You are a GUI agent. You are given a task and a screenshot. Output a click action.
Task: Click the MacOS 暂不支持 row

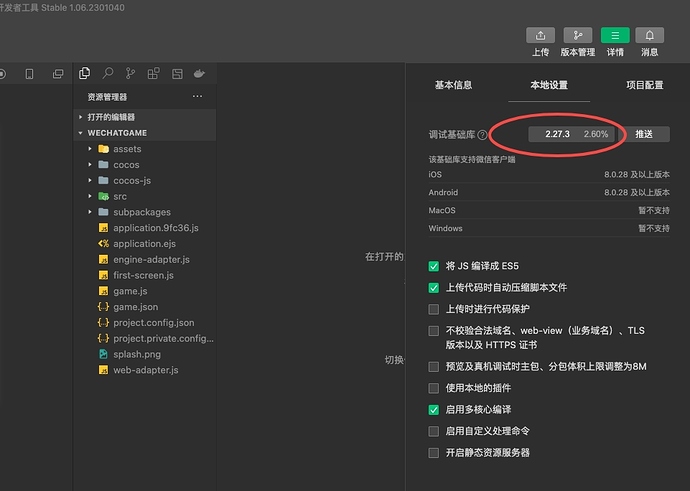coord(549,211)
